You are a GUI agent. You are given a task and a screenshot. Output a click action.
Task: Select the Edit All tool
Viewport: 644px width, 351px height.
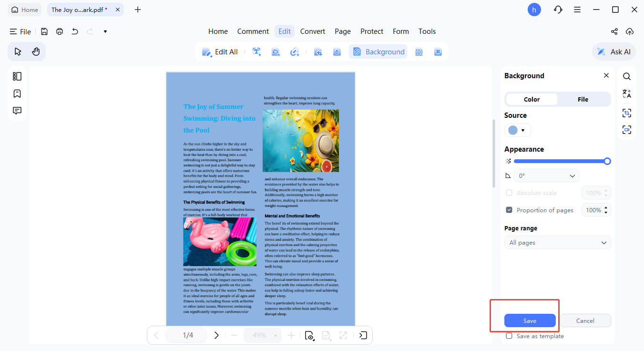coord(220,52)
